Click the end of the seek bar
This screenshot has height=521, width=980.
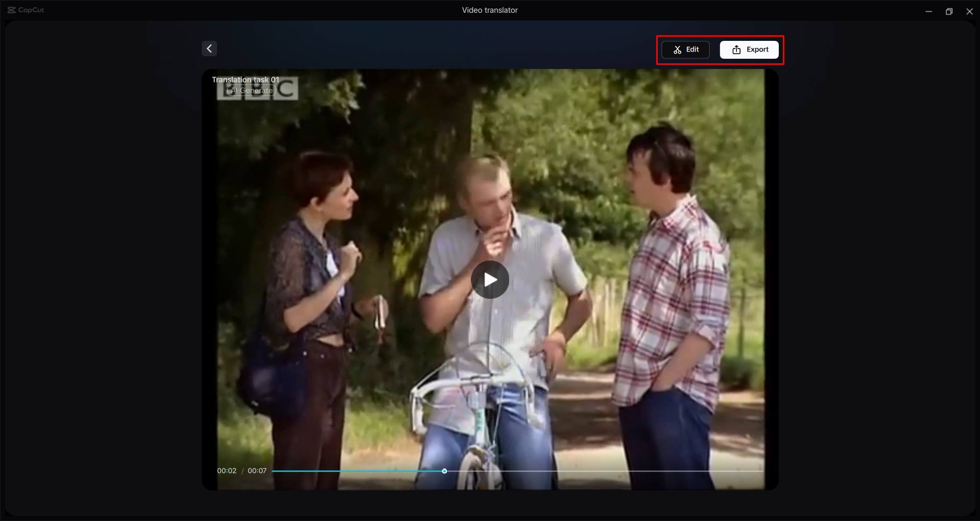760,471
